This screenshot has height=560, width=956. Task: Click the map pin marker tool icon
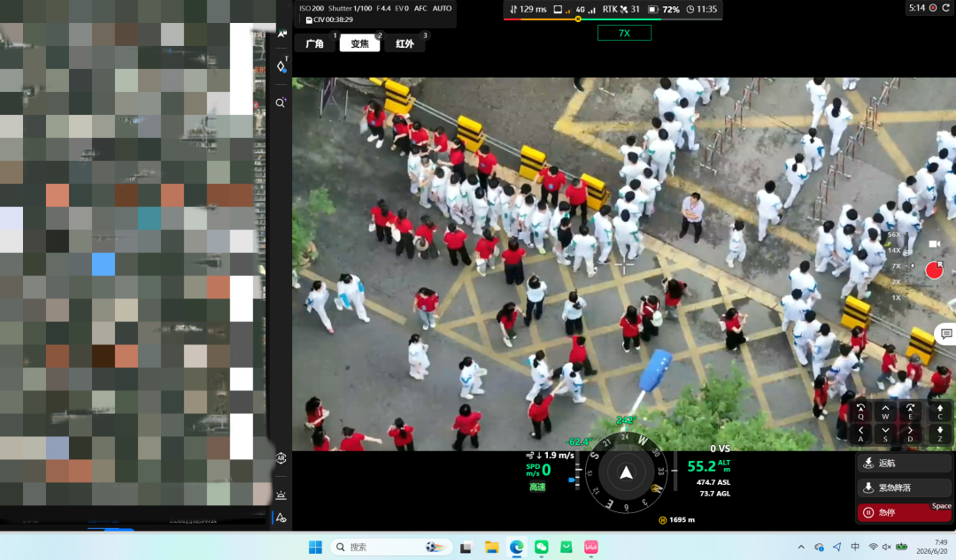click(281, 66)
